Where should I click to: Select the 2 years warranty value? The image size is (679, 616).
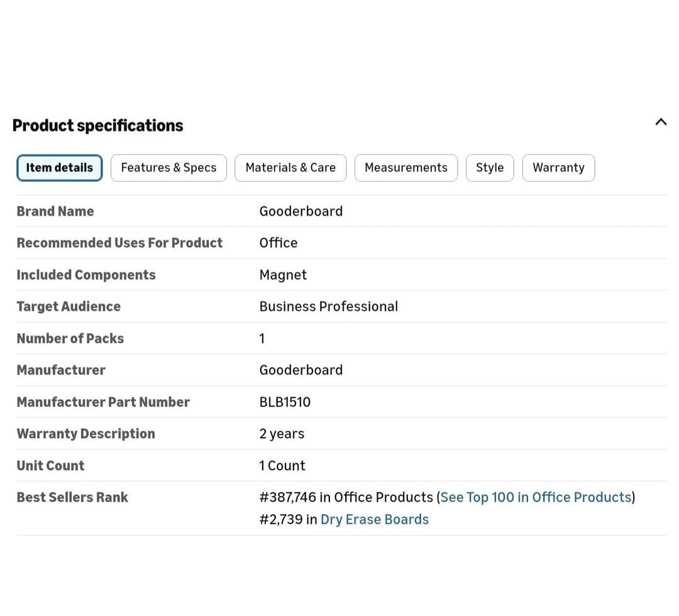282,434
